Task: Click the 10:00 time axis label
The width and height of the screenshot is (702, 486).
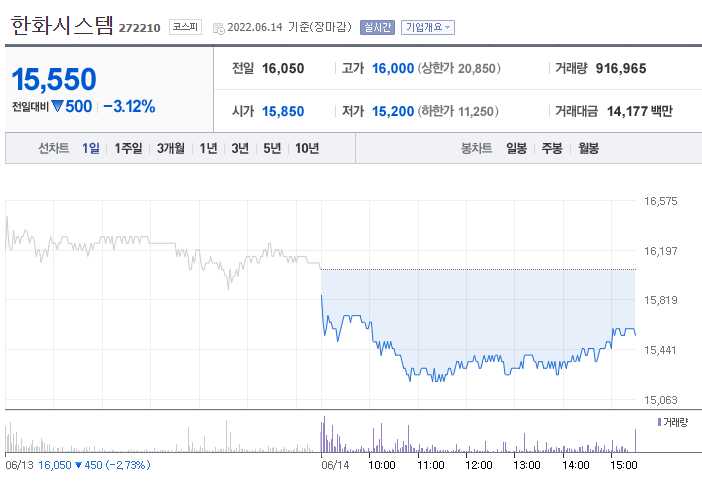Action: pyautogui.click(x=381, y=465)
